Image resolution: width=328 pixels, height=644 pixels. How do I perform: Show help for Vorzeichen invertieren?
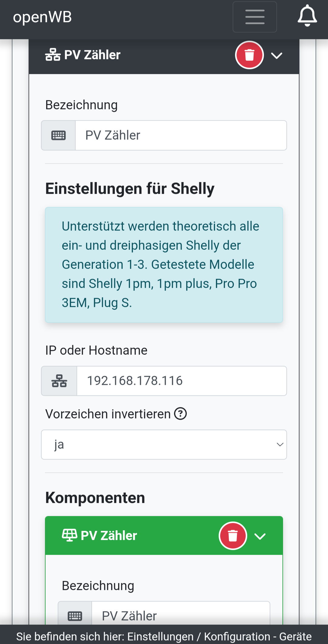pyautogui.click(x=180, y=414)
